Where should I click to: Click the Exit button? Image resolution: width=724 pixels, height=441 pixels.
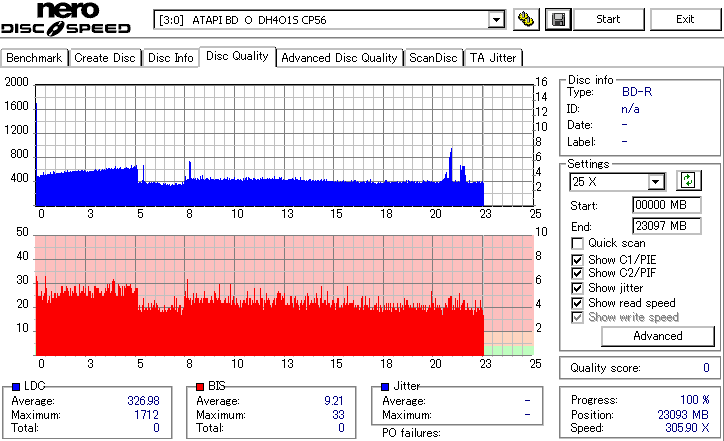tap(685, 19)
